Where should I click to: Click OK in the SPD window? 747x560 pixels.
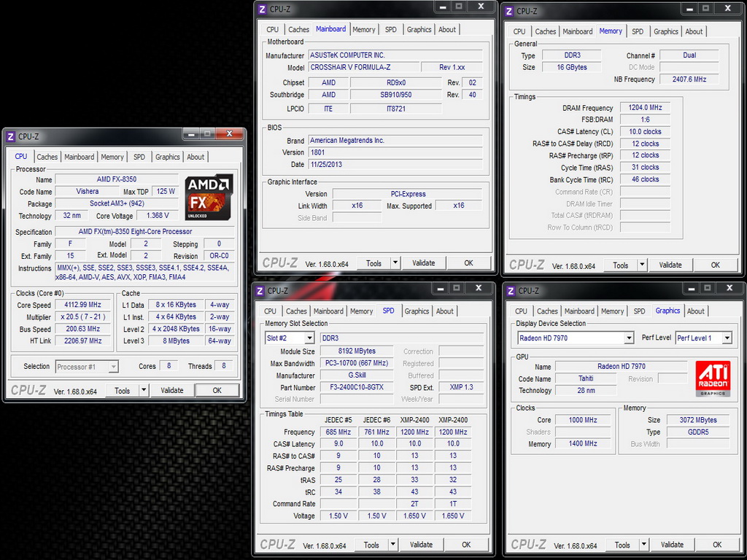coord(466,545)
